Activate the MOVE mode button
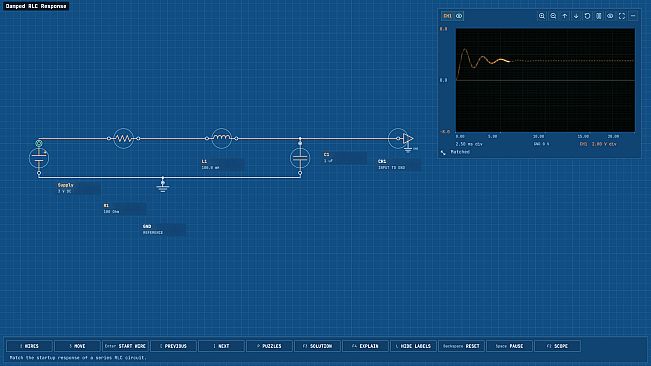 pyautogui.click(x=77, y=346)
